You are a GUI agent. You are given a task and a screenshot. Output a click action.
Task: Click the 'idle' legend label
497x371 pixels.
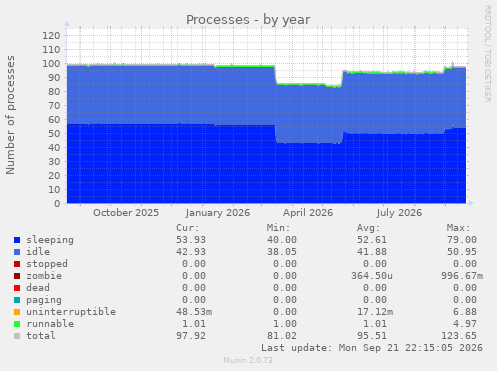coord(38,252)
